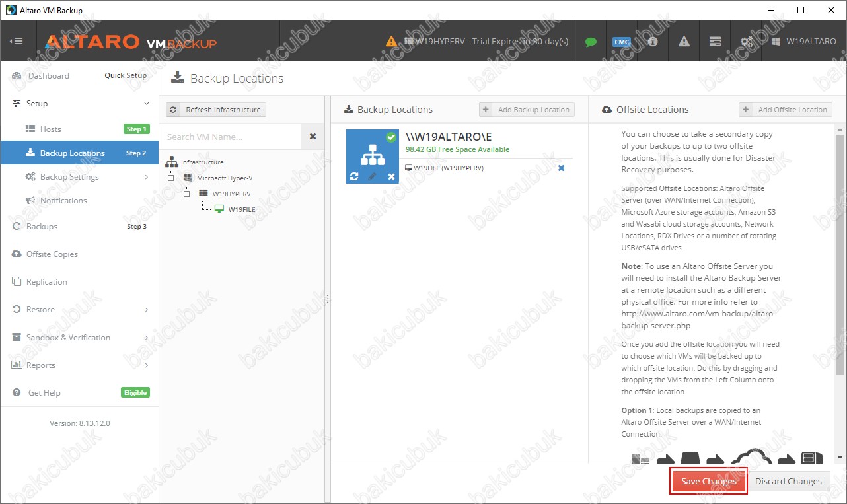Click the white X on backup location tile
The height and width of the screenshot is (504, 847).
click(x=391, y=176)
